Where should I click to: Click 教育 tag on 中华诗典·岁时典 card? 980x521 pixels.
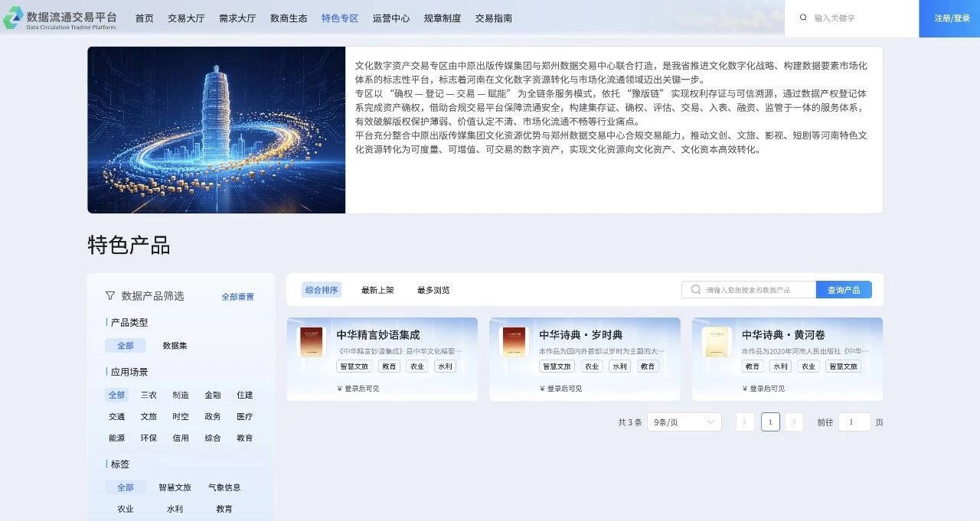[648, 366]
